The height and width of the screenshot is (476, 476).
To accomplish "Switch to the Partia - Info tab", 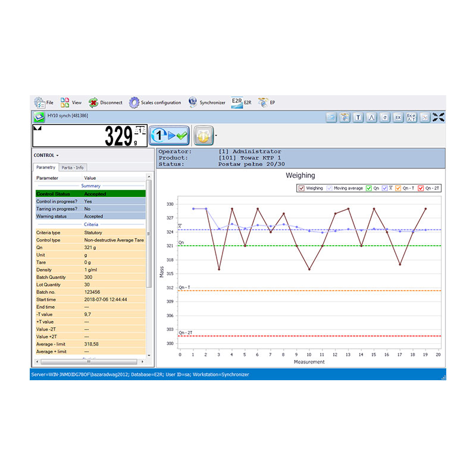I will click(x=72, y=168).
